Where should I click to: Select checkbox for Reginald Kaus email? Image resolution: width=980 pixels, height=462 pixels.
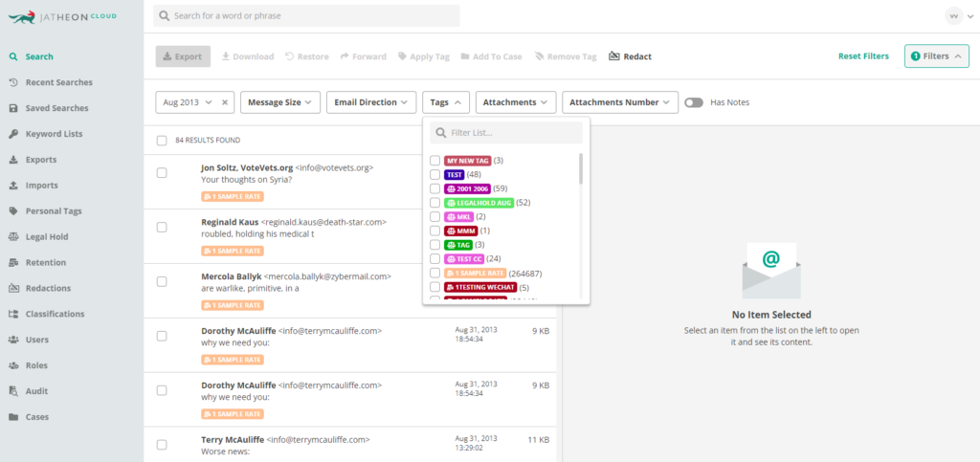pos(162,228)
